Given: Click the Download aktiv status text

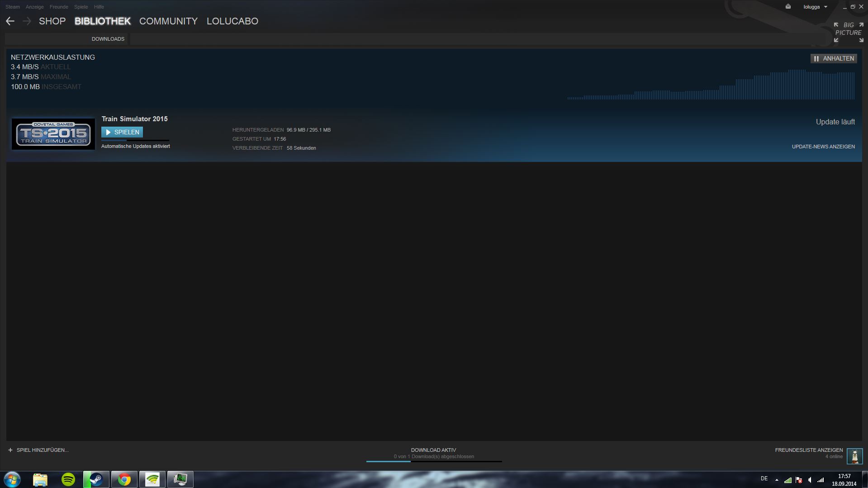Looking at the screenshot, I should pos(433,450).
